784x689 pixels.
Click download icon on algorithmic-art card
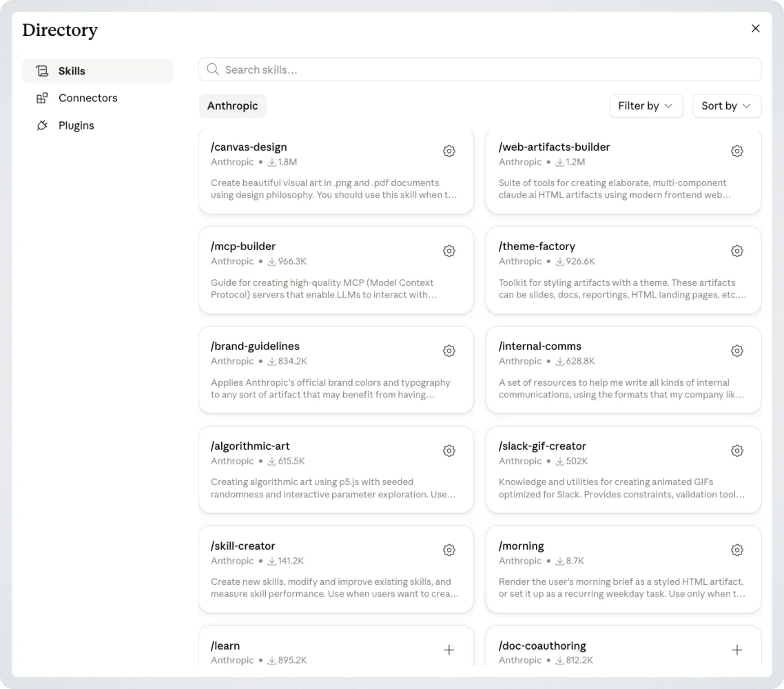click(x=272, y=461)
